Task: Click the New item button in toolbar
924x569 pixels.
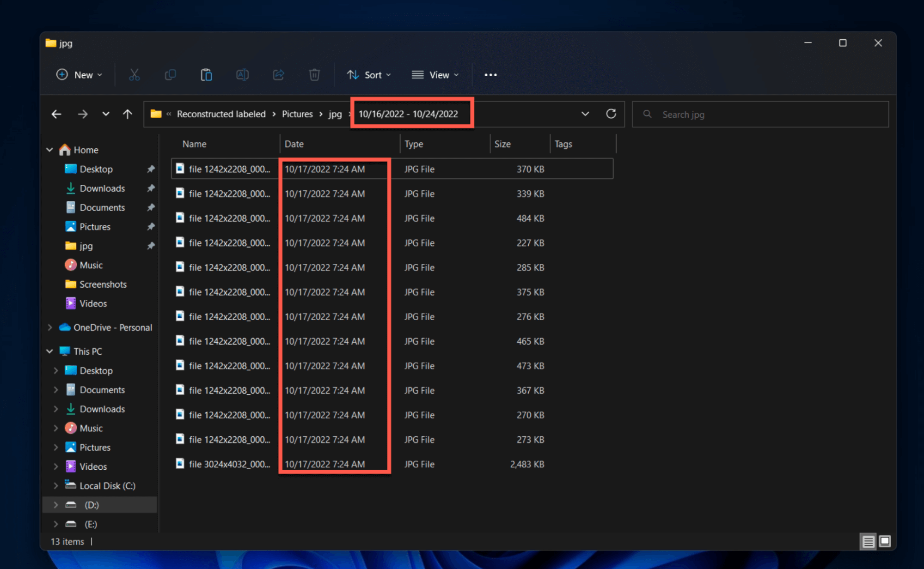Action: (79, 74)
